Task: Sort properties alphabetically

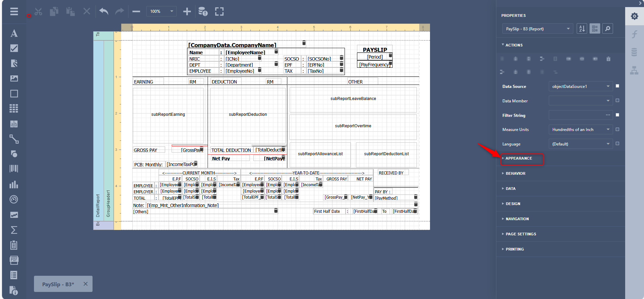Action: (582, 29)
